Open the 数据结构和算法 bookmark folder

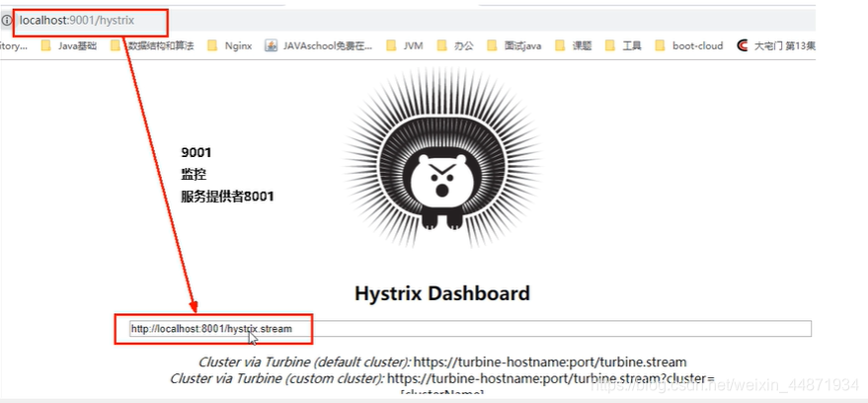point(152,46)
